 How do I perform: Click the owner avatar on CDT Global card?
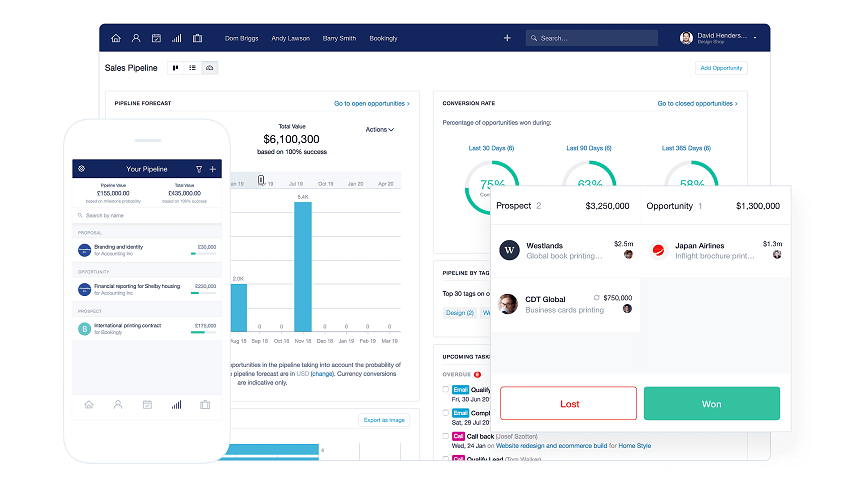coord(627,309)
